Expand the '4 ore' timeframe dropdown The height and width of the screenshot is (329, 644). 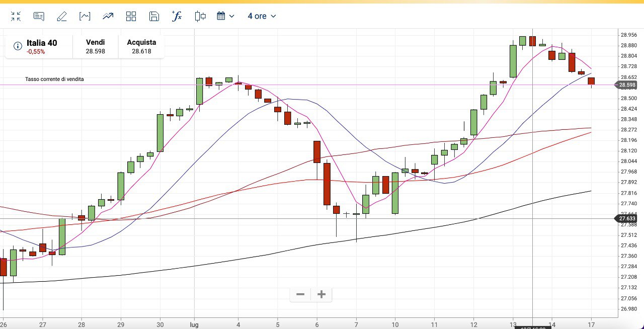(x=262, y=16)
